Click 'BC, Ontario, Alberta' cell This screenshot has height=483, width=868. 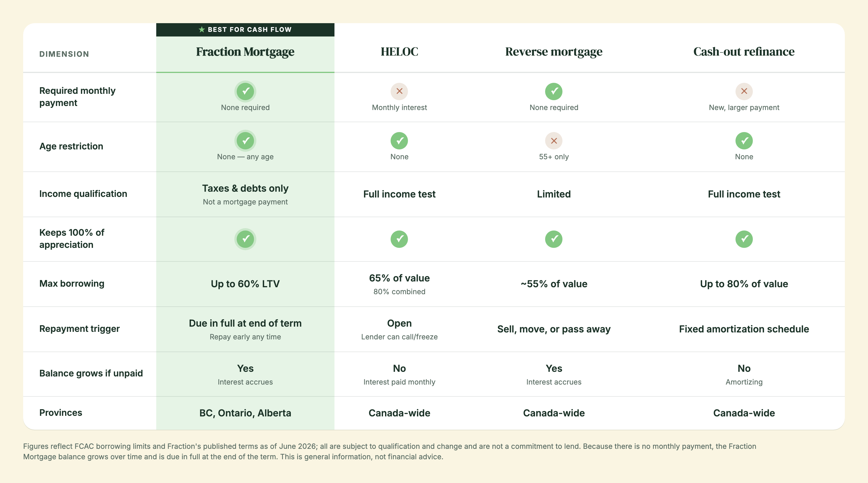245,413
